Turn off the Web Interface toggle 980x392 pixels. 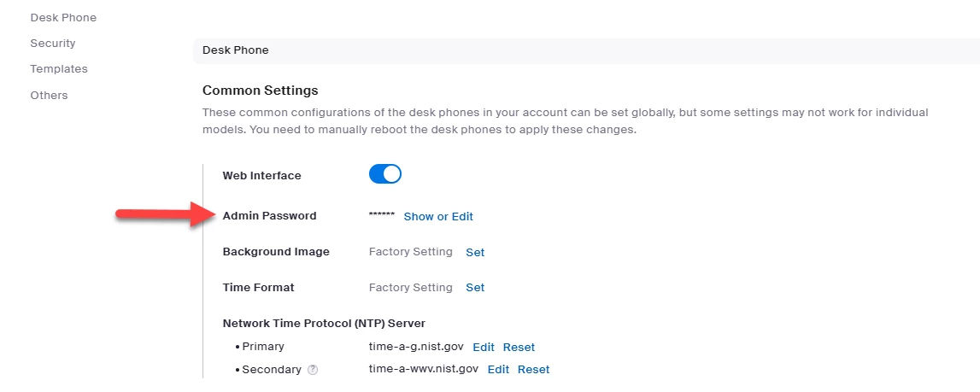[384, 175]
